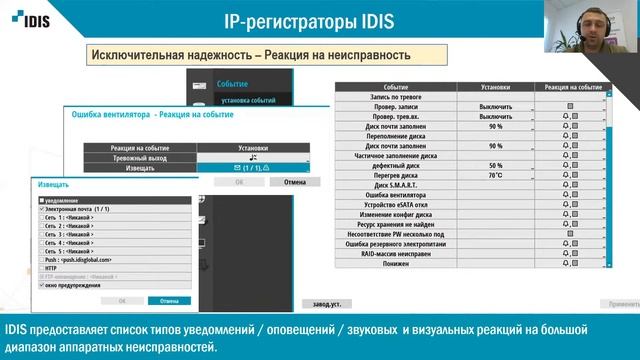The image size is (640, 360).
Task: Click the square window icon in Изменение конфиг диска row
Action: click(x=575, y=214)
